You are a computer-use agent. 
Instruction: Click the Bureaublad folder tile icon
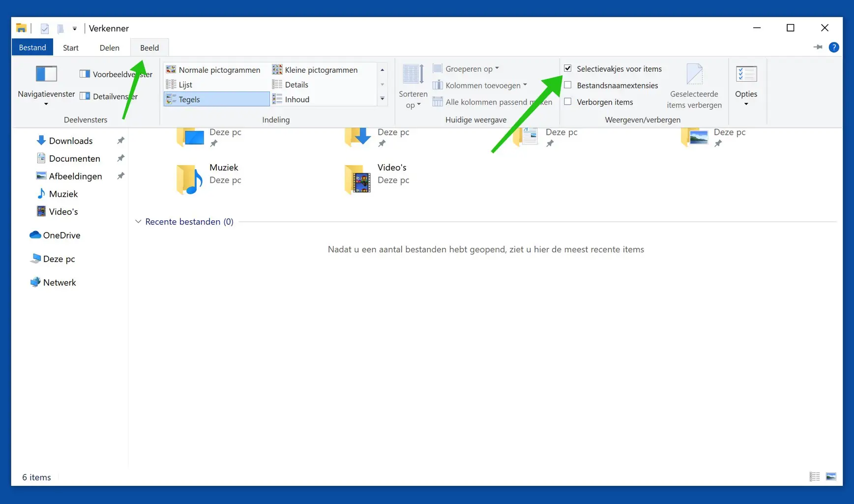tap(190, 137)
